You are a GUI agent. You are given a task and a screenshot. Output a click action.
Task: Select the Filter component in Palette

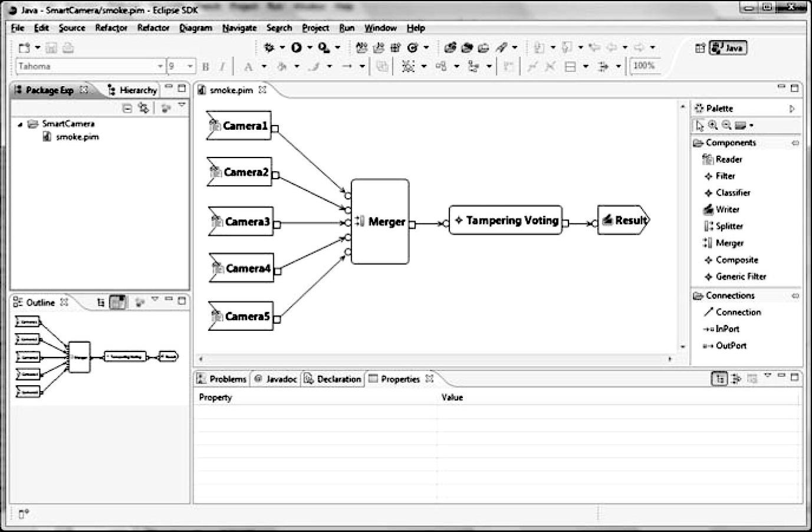click(x=719, y=176)
